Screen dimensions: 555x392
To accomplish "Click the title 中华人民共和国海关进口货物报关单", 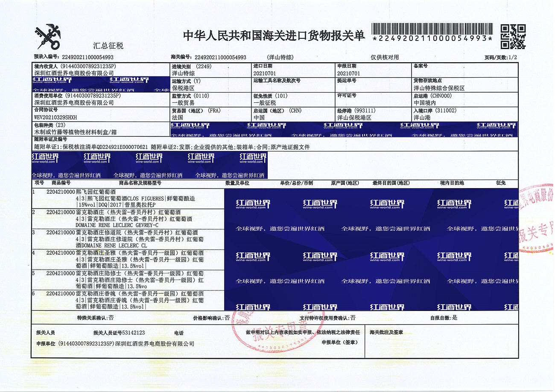I will [274, 36].
